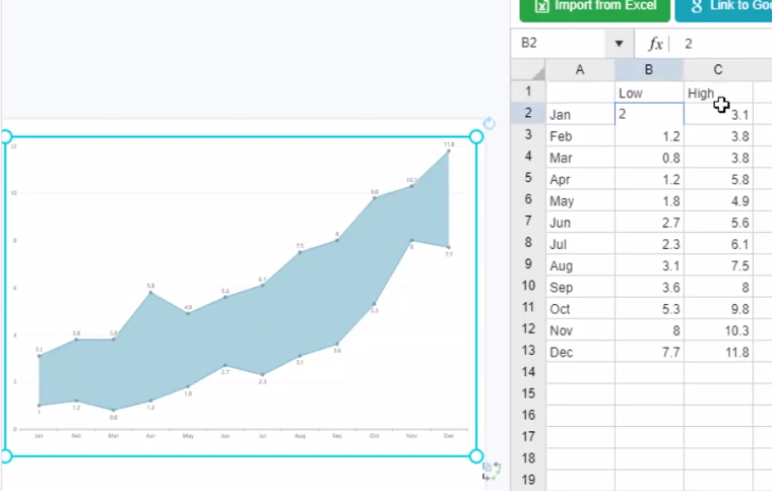The width and height of the screenshot is (772, 491).
Task: Click the chart's top-right resize handle
Action: pyautogui.click(x=476, y=136)
